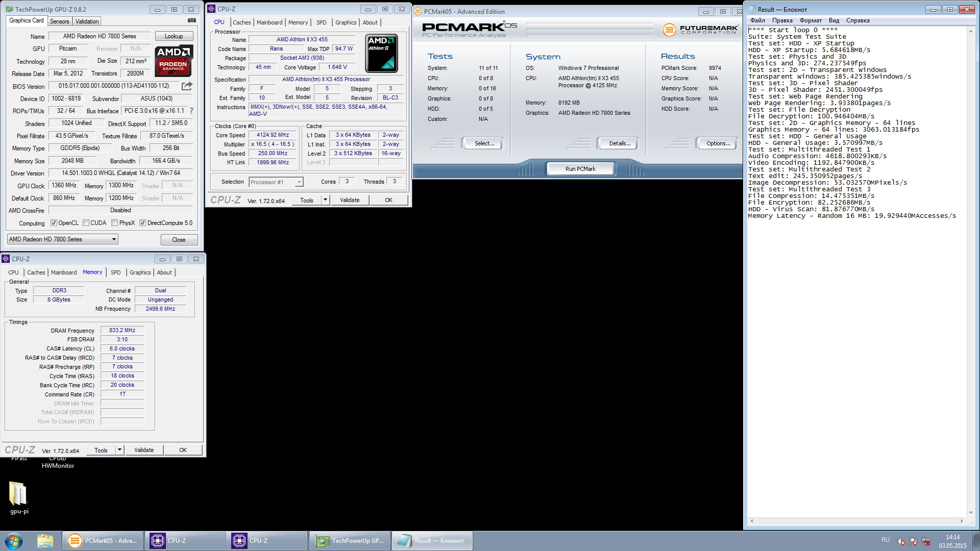The width and height of the screenshot is (980, 551).
Task: Click Run PCMark button
Action: [x=580, y=169]
